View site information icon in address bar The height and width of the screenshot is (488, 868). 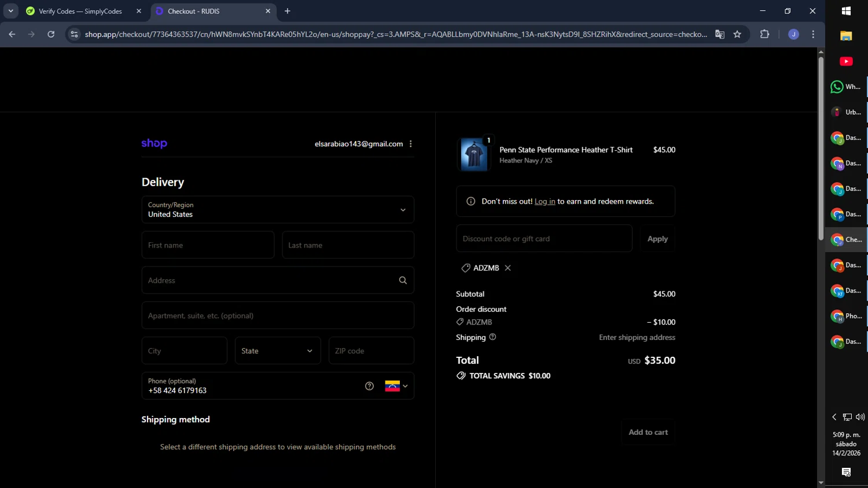[74, 35]
